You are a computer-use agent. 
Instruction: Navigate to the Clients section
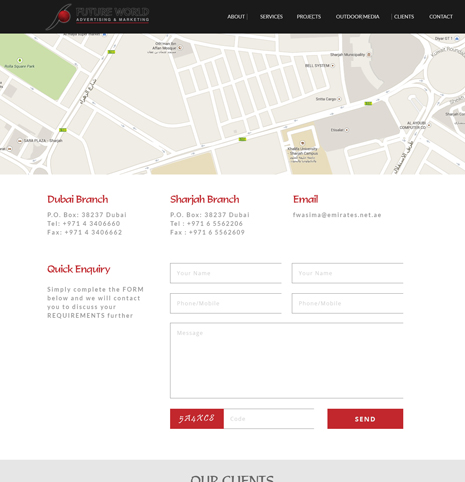[404, 17]
